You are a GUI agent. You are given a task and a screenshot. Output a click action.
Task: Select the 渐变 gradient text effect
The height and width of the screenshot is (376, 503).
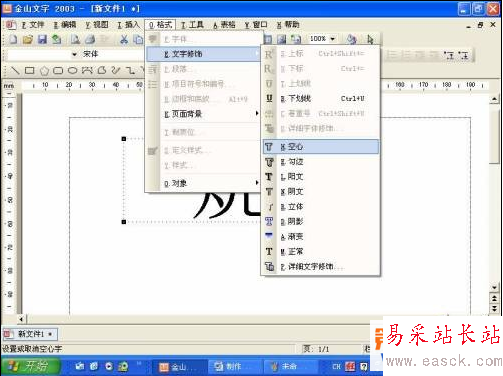tap(321, 237)
